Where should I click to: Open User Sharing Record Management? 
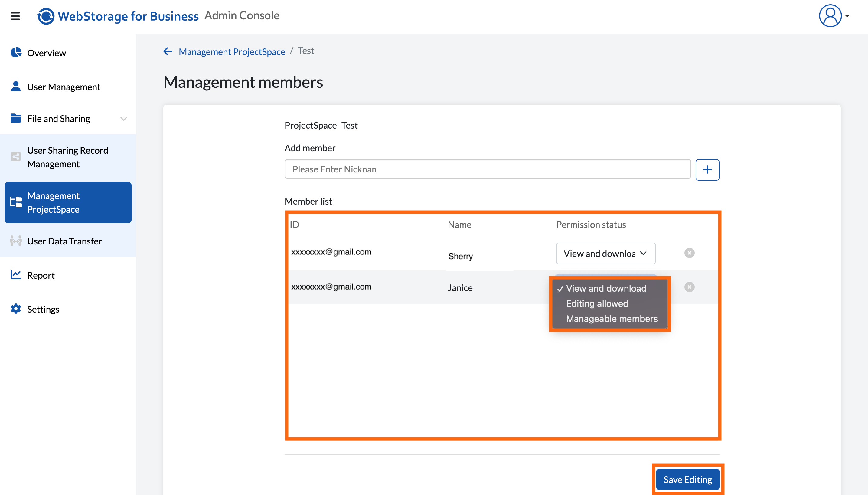click(68, 157)
